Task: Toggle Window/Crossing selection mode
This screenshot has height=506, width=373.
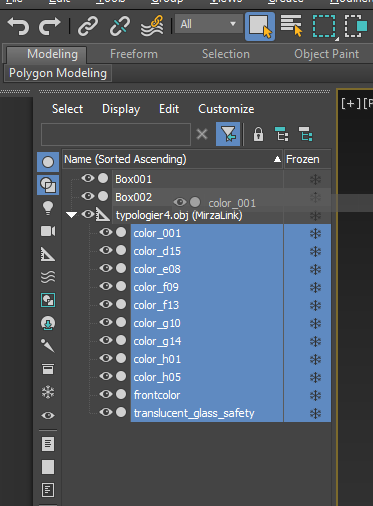Action: tap(356, 26)
